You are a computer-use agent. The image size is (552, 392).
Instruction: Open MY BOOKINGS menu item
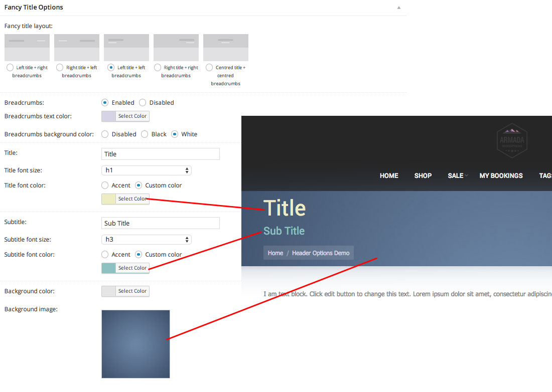(x=501, y=175)
